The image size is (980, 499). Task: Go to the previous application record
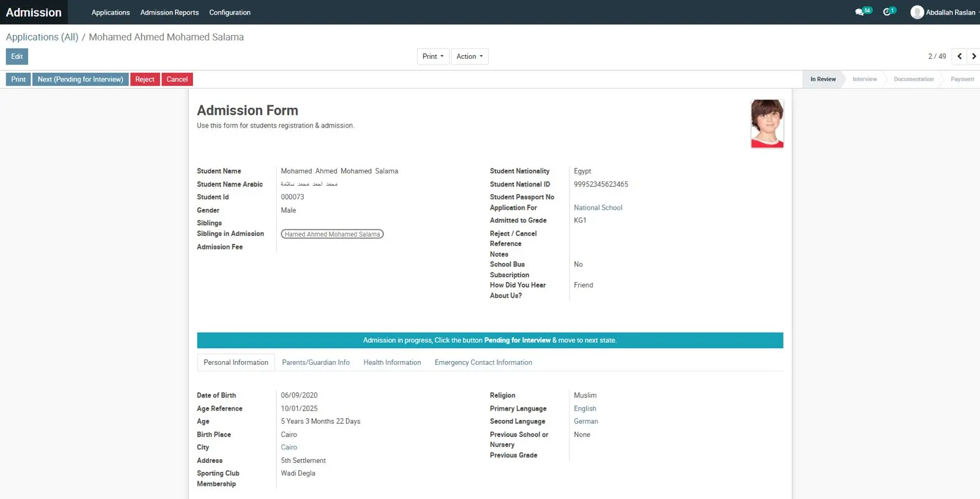tap(959, 56)
